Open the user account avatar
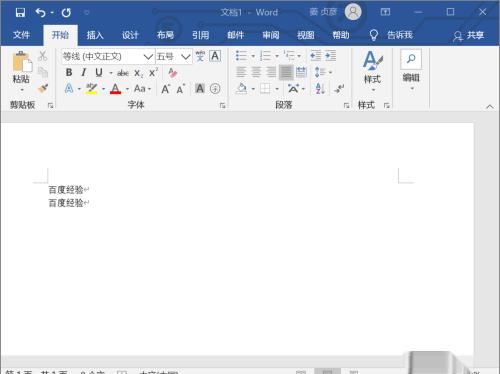 tap(353, 12)
